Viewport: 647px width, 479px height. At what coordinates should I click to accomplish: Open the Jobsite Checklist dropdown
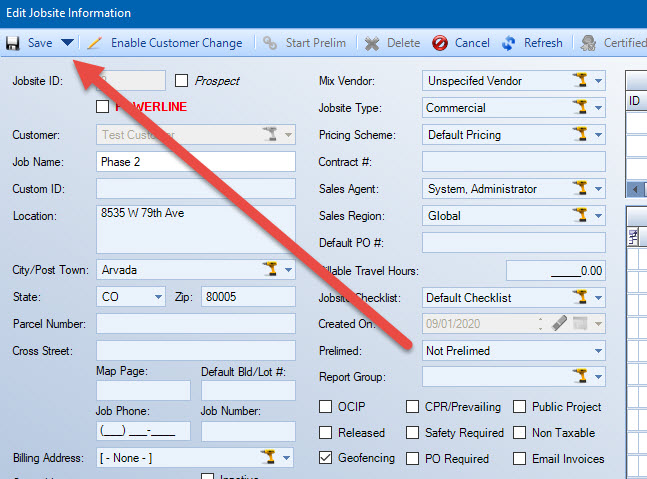tap(598, 297)
